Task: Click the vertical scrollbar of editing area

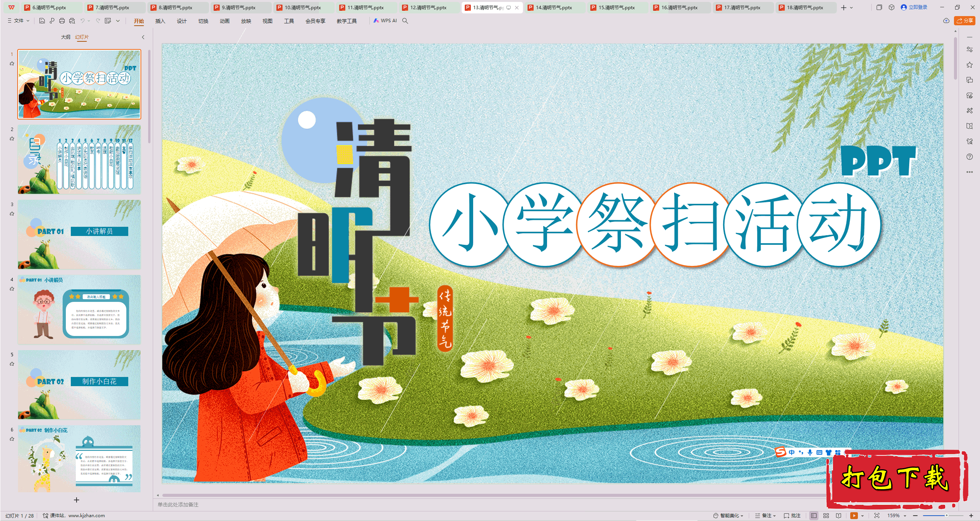Action: (x=955, y=57)
